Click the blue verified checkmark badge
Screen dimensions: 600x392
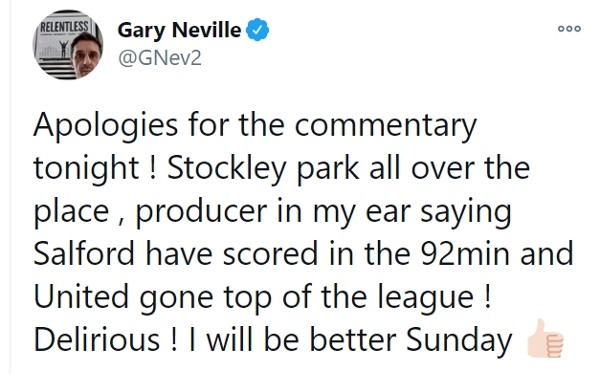[257, 29]
